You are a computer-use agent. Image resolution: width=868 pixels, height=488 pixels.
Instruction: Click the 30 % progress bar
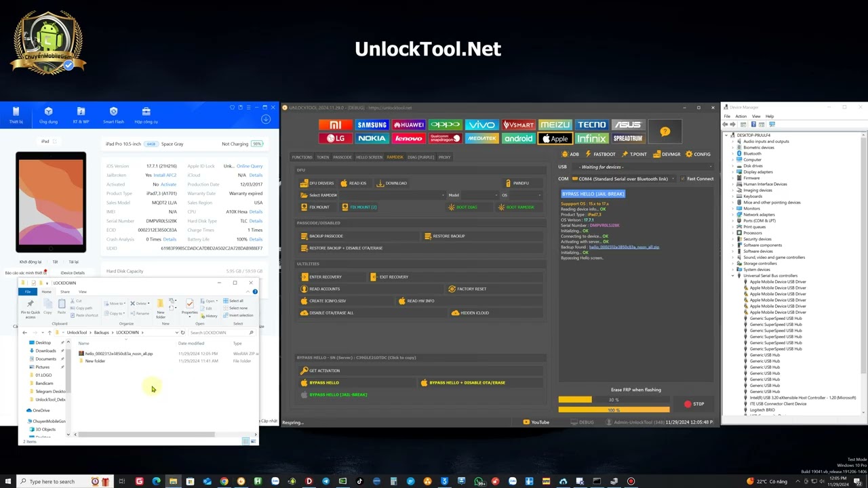pos(614,400)
